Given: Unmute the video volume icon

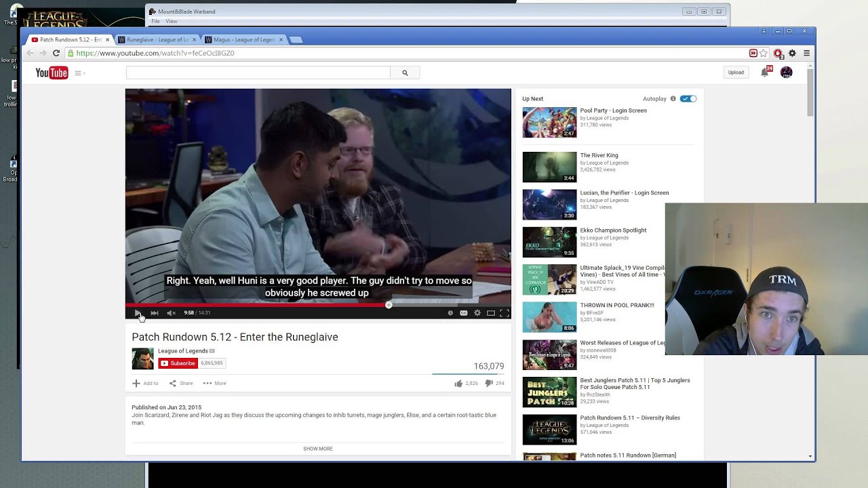Looking at the screenshot, I should coord(171,313).
